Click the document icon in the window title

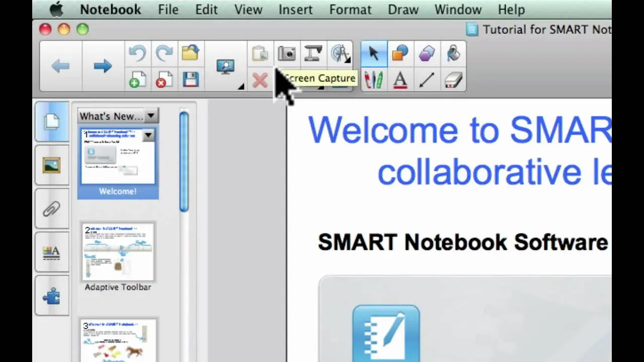pyautogui.click(x=472, y=30)
